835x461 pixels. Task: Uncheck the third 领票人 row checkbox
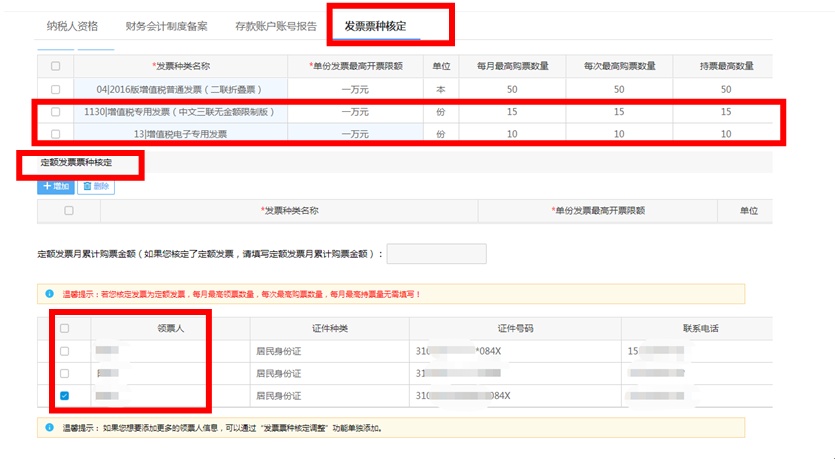64,396
